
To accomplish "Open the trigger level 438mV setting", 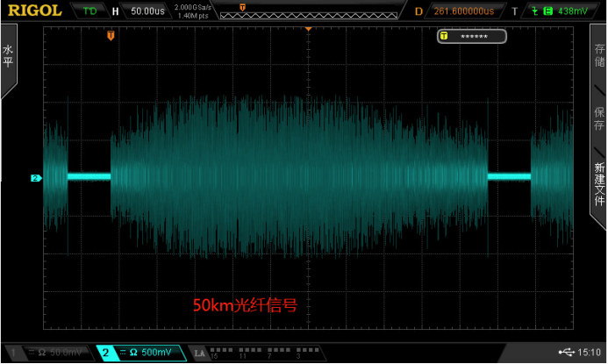I will (575, 11).
